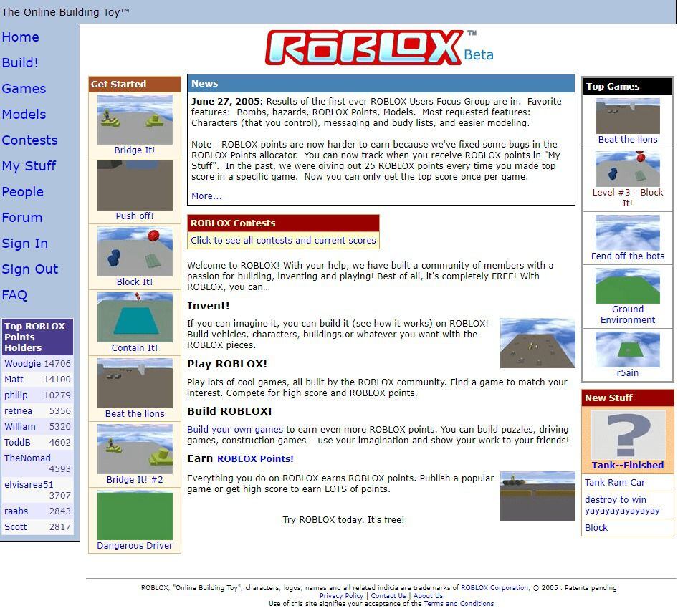
Task: Open the Forum from sidebar
Action: 22,218
